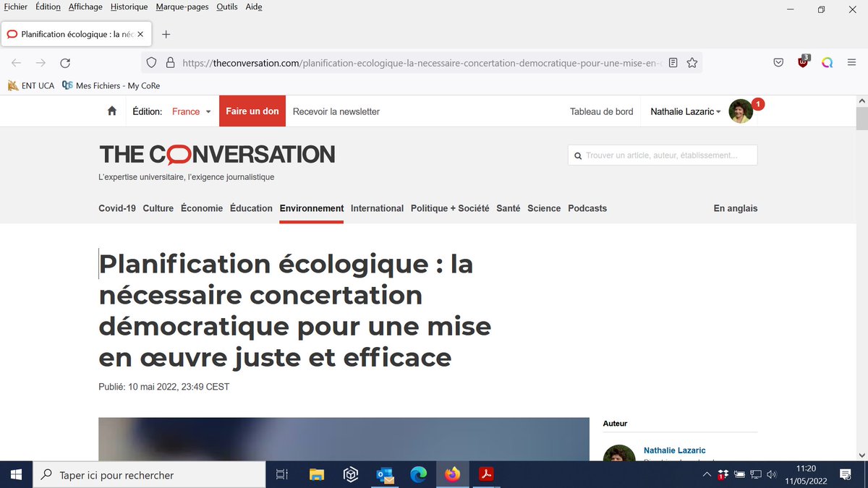
Task: Open a new browser tab
Action: click(x=166, y=34)
